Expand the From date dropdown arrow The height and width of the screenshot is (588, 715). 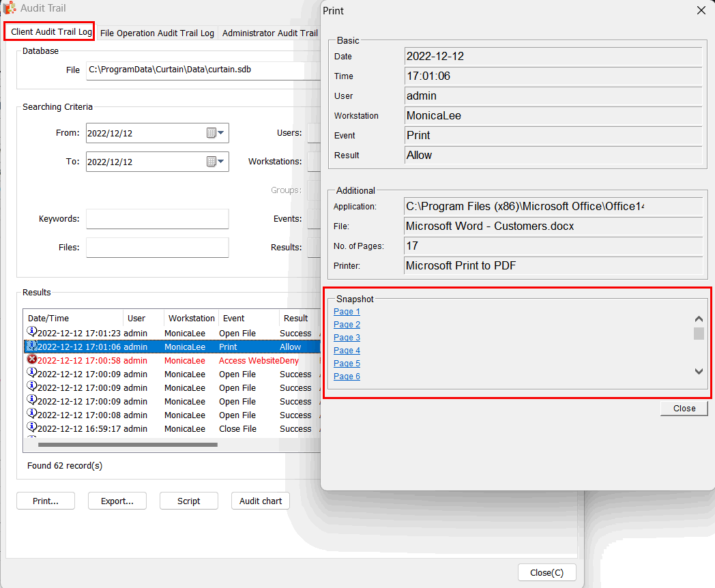coord(222,133)
